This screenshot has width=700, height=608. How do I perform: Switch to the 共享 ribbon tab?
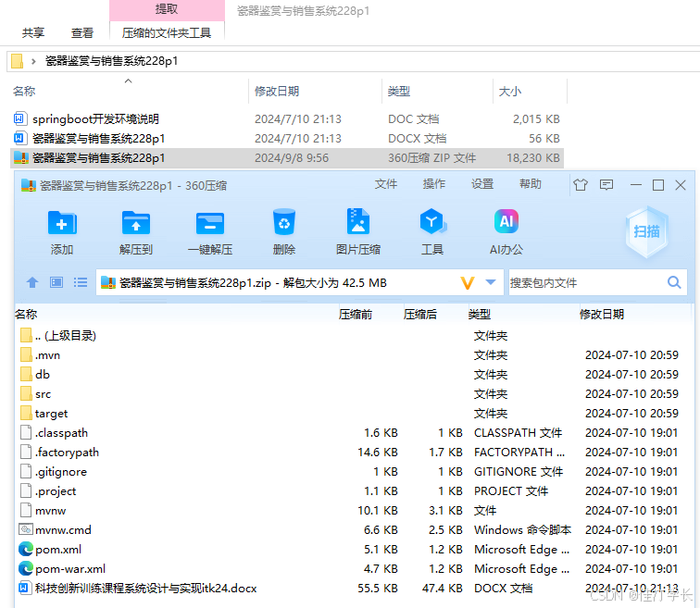pos(33,32)
